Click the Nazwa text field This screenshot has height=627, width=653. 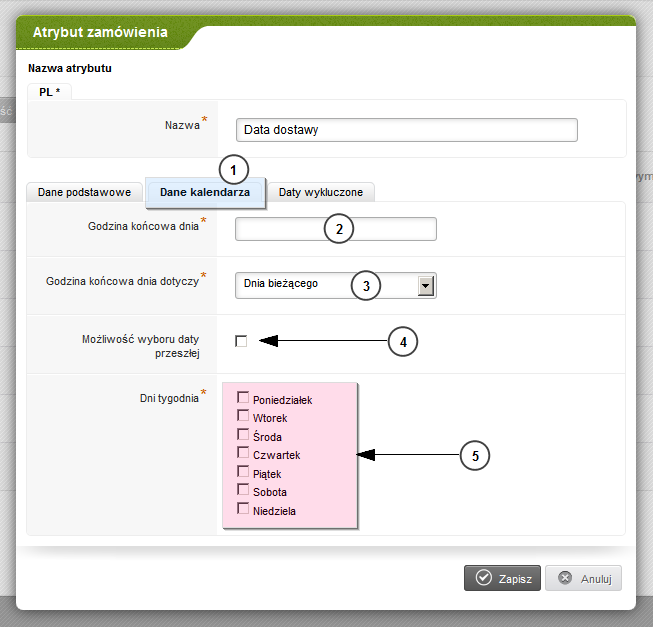pos(407,130)
